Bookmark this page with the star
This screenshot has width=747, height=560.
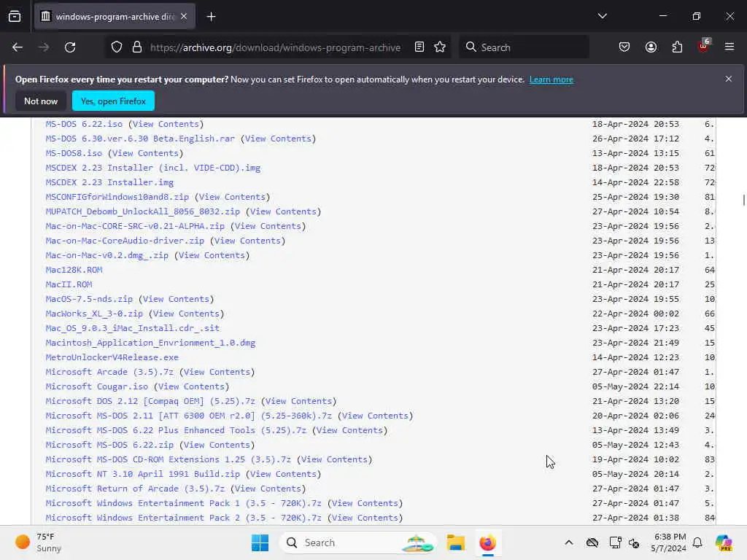point(440,47)
